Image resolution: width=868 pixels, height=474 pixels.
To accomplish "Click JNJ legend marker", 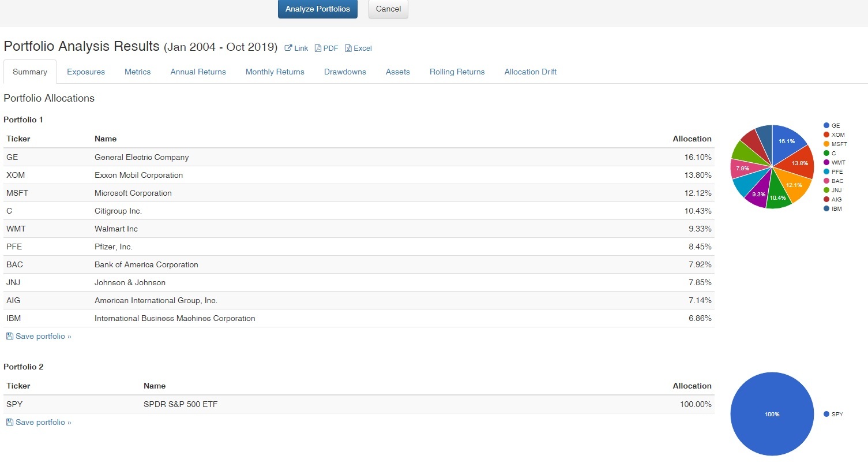I will pos(826,190).
